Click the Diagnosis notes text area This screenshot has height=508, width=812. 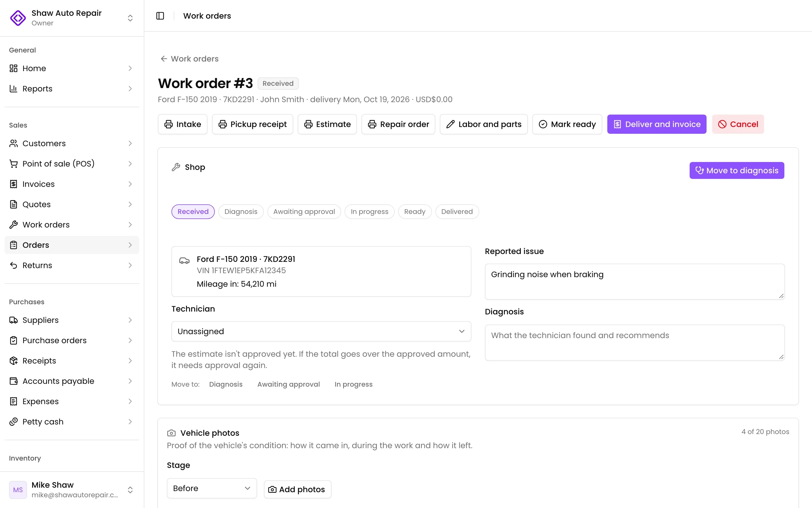point(634,342)
